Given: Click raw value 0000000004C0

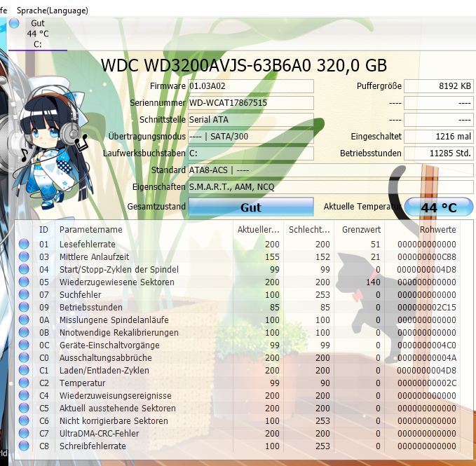Looking at the screenshot, I should click(x=427, y=345).
